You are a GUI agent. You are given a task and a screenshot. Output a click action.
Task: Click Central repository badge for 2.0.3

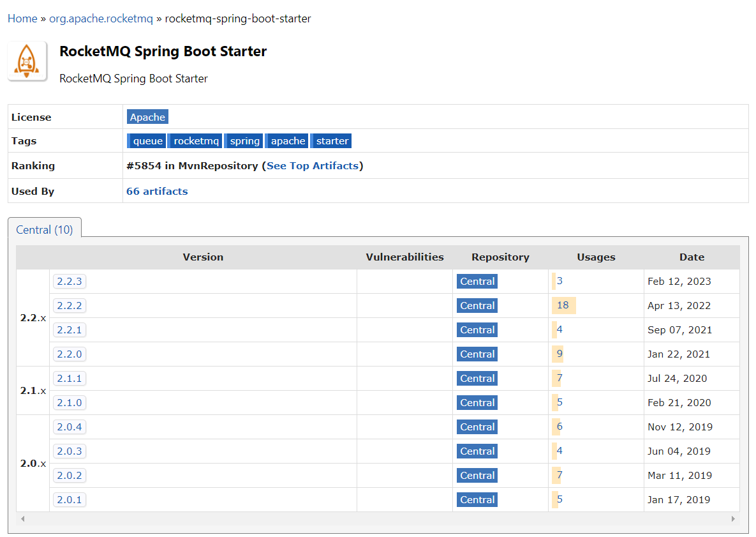pyautogui.click(x=477, y=451)
